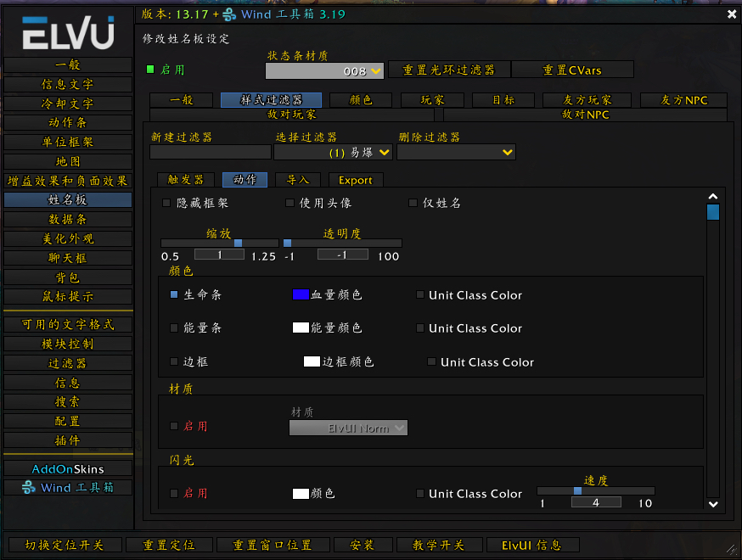Enable 启用 in the 闪光 section
The image size is (742, 560).
(175, 494)
